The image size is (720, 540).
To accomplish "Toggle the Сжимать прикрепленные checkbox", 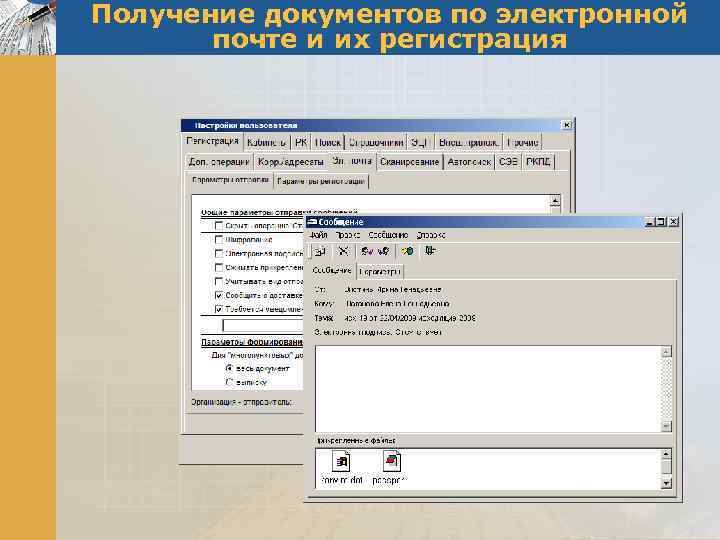I will [x=219, y=267].
